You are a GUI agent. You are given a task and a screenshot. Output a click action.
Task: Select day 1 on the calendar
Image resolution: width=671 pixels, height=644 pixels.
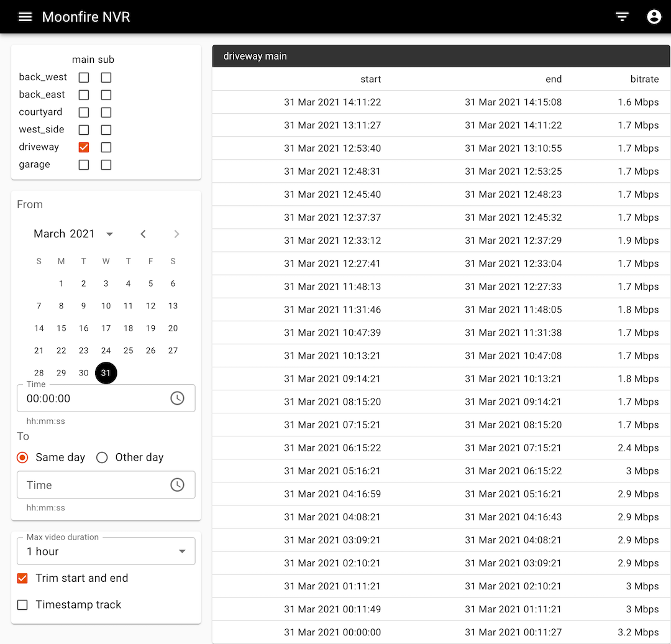[x=61, y=283]
